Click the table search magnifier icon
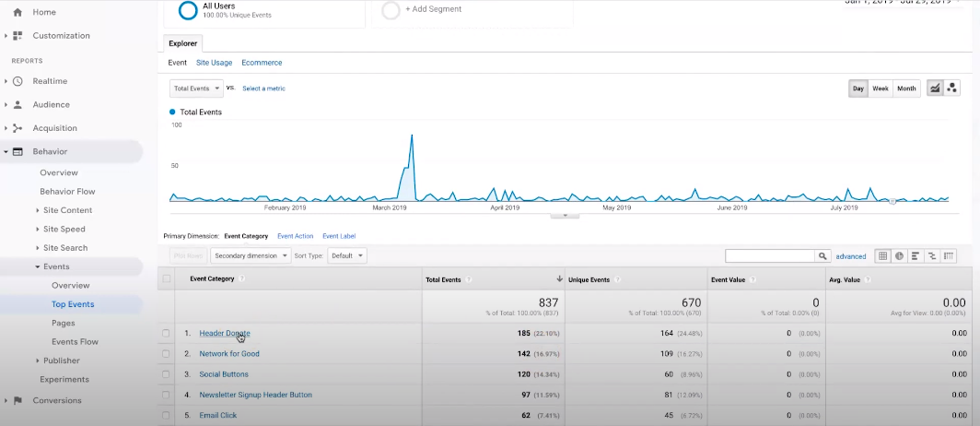 [822, 256]
